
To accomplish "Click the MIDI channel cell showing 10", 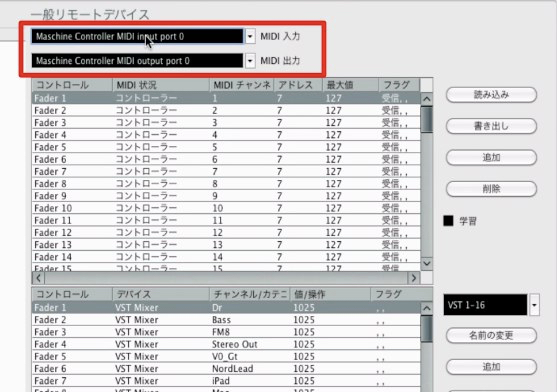I will [x=218, y=208].
